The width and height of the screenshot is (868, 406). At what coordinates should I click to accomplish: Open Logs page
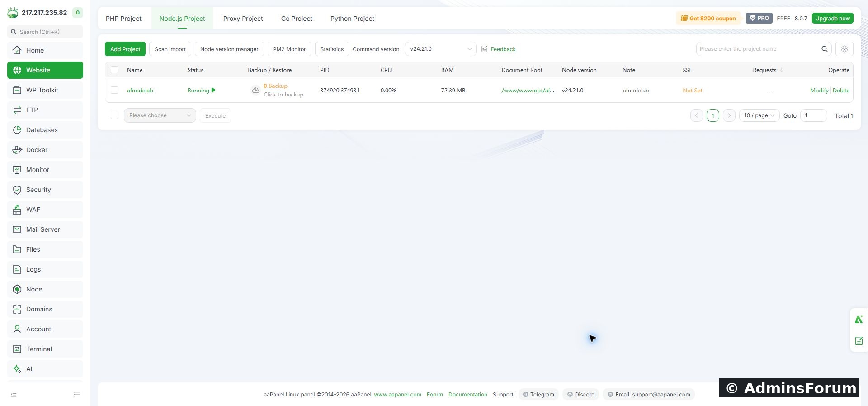click(45, 269)
